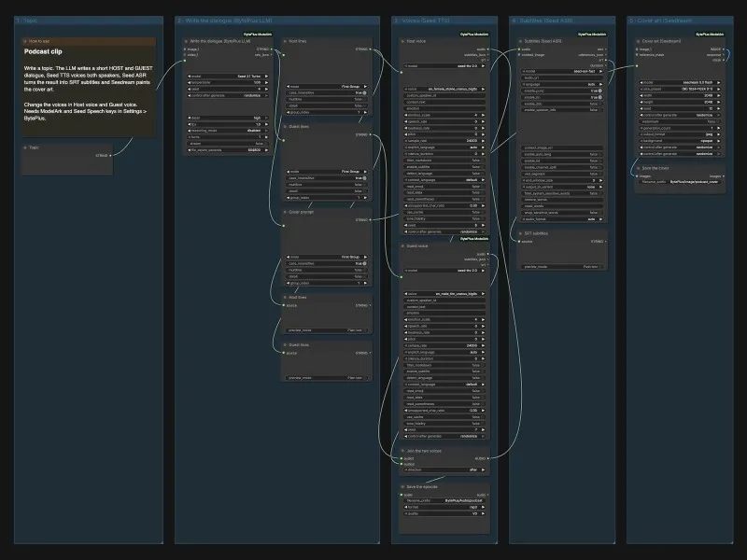The image size is (747, 560).
Task: Collapse the How to use note node
Action: click(x=25, y=41)
